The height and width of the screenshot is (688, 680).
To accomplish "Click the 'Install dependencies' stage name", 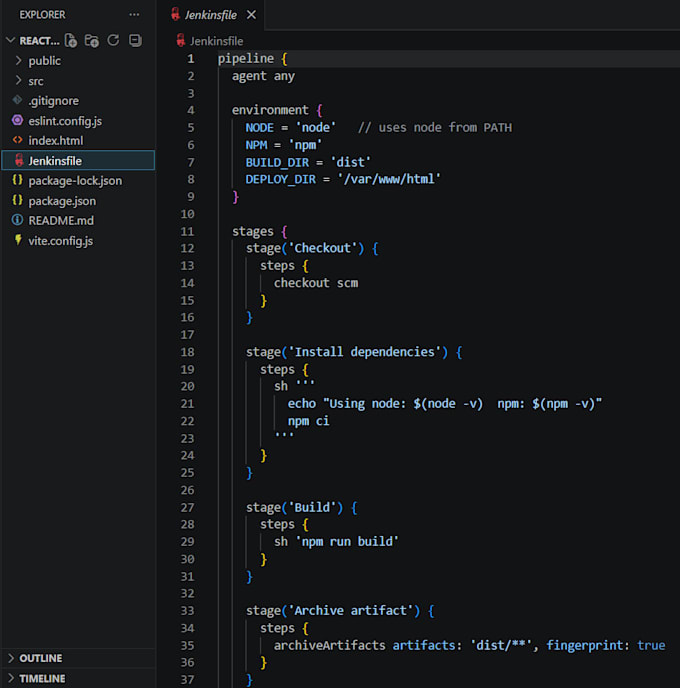I will pos(365,352).
